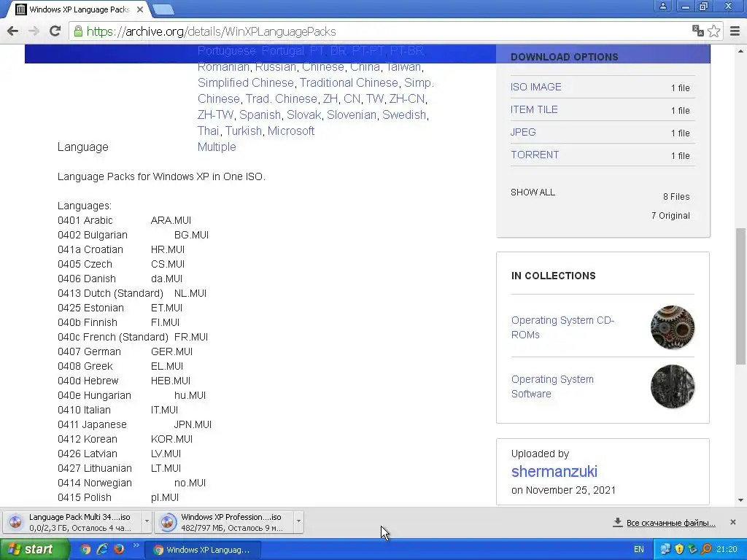Image resolution: width=747 pixels, height=560 pixels.
Task: Bookmark this page with the star icon
Action: tap(713, 31)
